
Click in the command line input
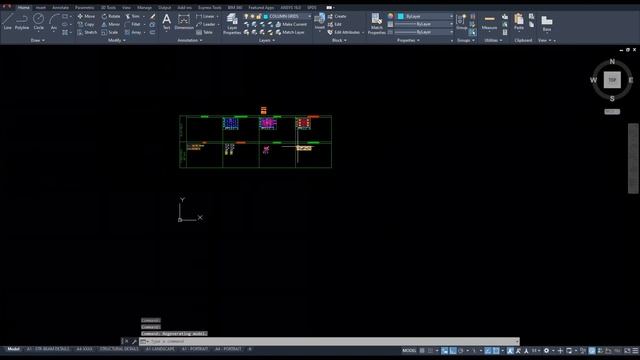(x=329, y=341)
